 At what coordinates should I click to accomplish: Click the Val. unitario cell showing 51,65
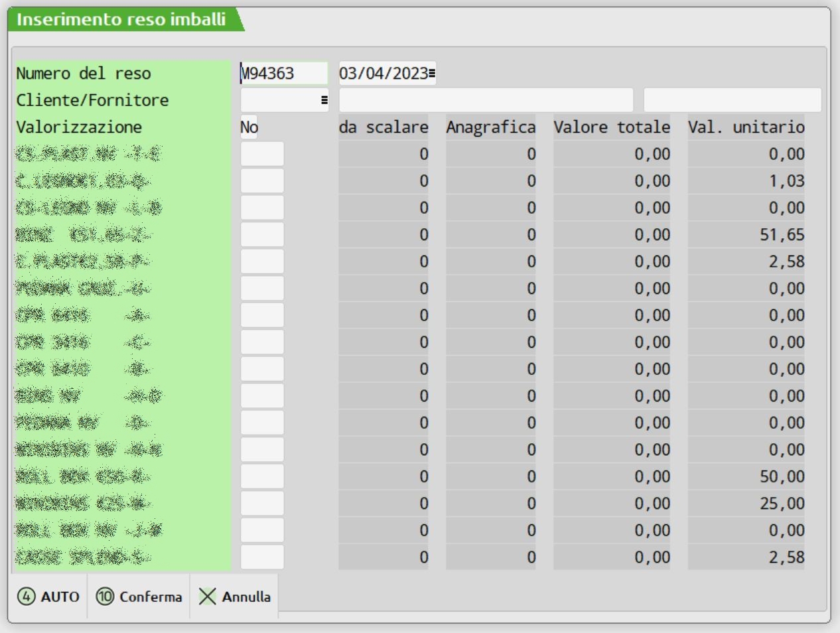tap(746, 235)
